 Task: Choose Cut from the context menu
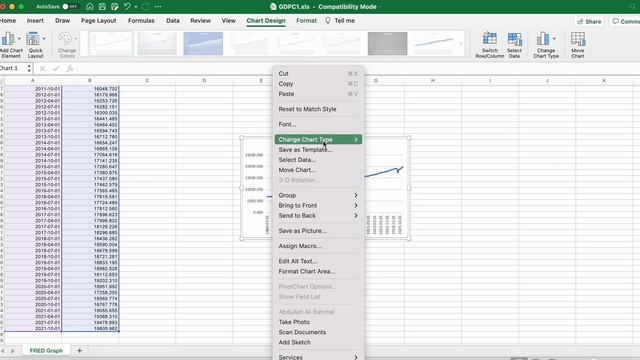[x=318, y=73]
